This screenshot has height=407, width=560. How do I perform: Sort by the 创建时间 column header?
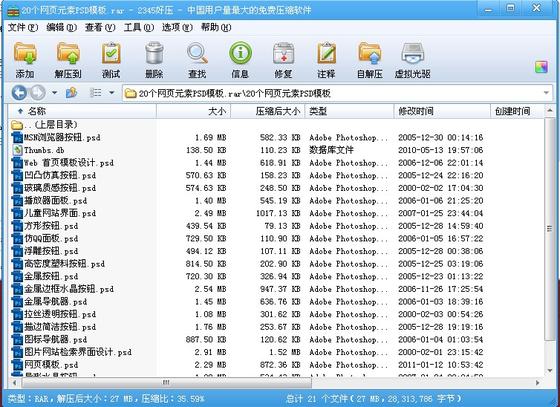[x=518, y=111]
